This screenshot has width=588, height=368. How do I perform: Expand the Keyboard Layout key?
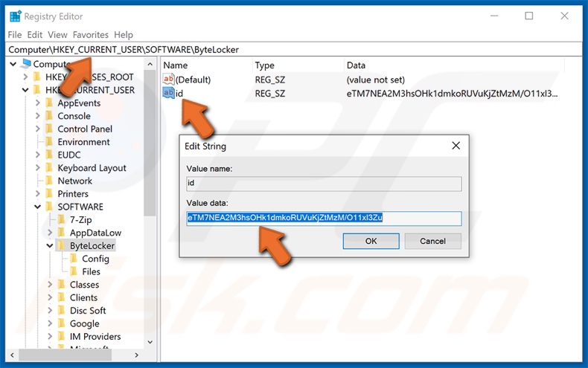click(x=37, y=168)
